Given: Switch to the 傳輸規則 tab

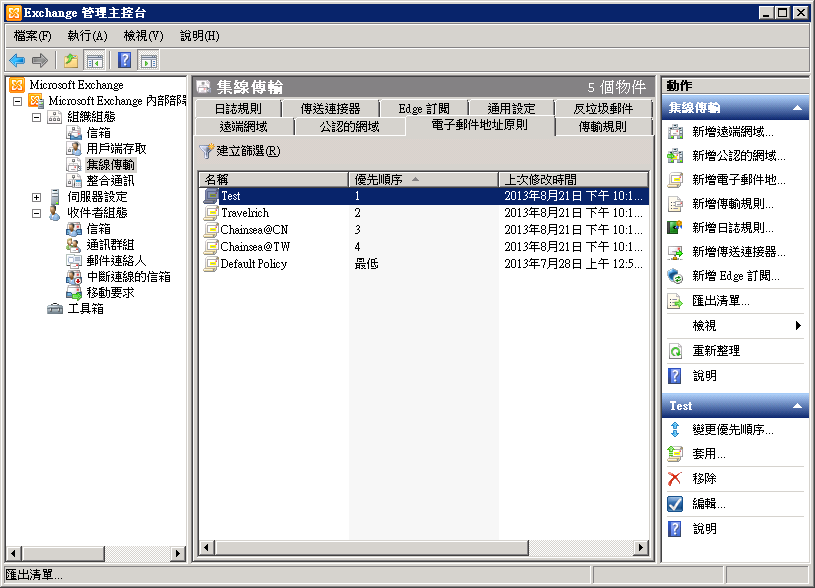Looking at the screenshot, I should point(603,126).
